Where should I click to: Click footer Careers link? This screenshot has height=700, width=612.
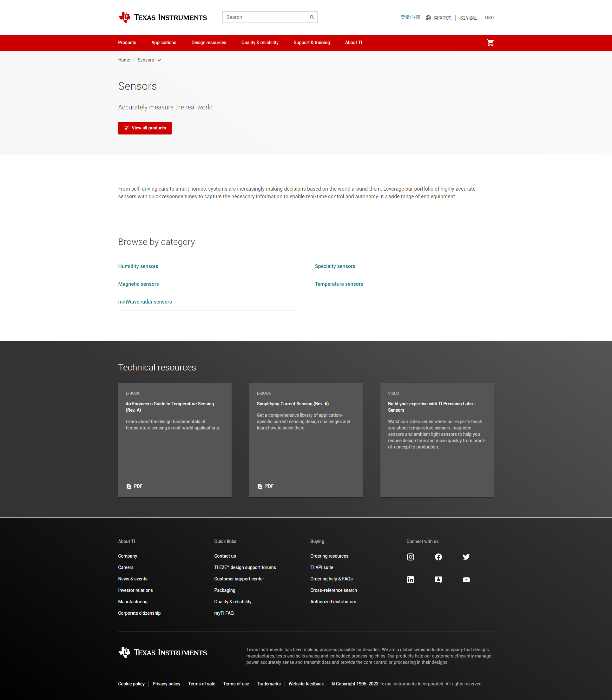click(x=126, y=567)
